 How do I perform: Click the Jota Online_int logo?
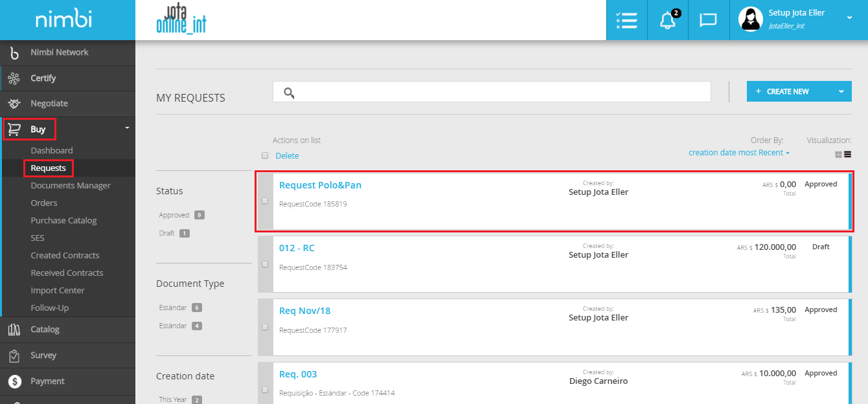(181, 19)
